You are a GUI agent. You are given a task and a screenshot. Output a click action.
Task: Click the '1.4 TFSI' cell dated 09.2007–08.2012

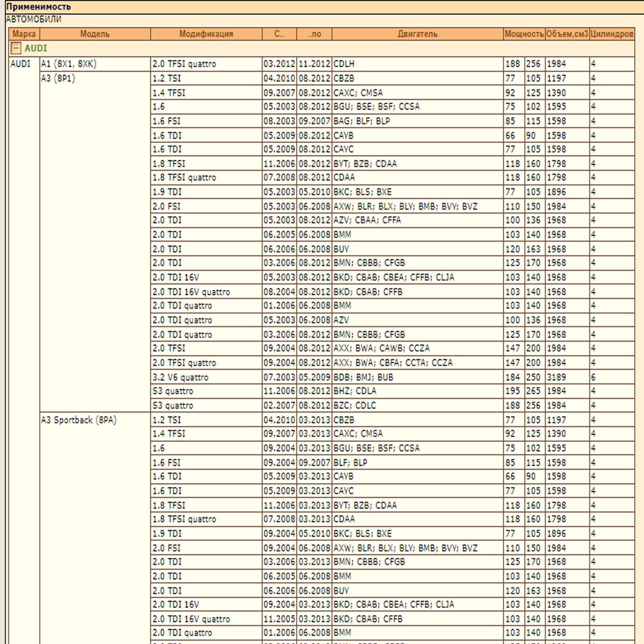point(206,93)
